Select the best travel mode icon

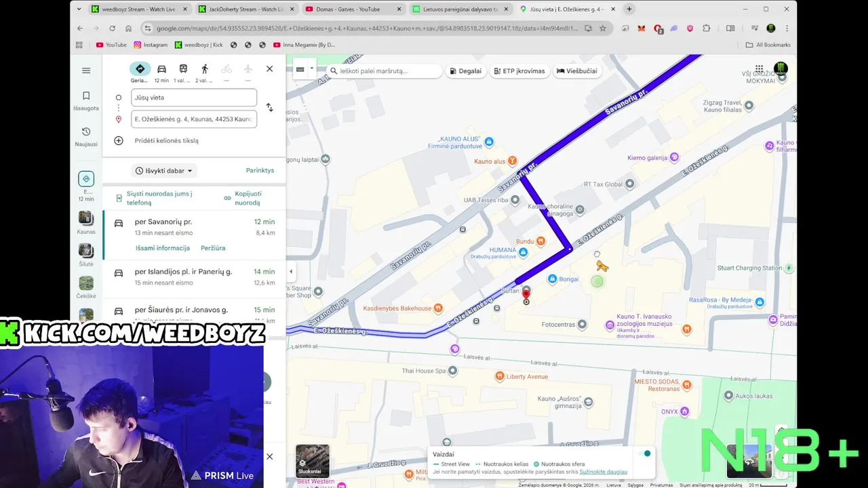[x=140, y=69]
